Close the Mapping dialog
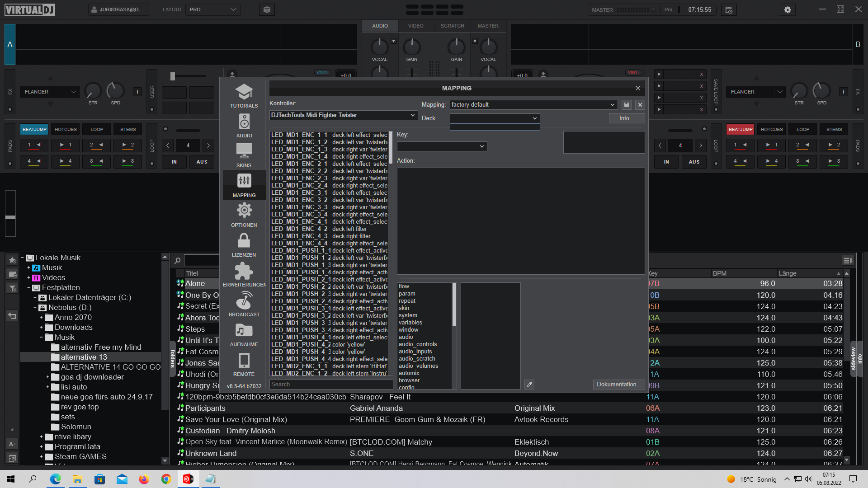This screenshot has height=488, width=868. coord(638,88)
